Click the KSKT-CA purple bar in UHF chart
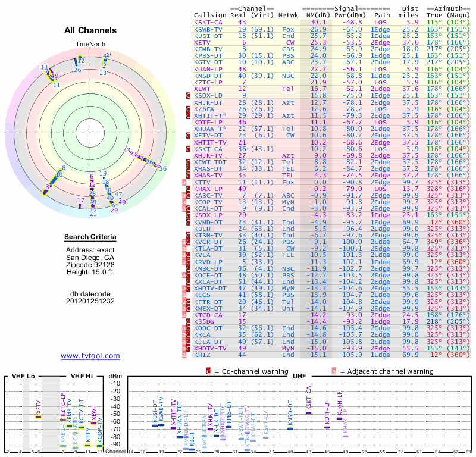The height and width of the screenshot is (457, 476). [308, 412]
